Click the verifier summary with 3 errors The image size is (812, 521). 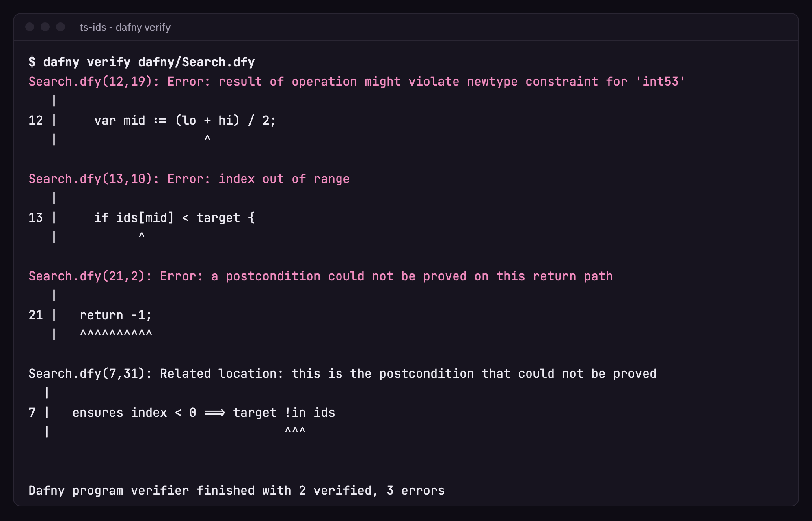pyautogui.click(x=237, y=490)
